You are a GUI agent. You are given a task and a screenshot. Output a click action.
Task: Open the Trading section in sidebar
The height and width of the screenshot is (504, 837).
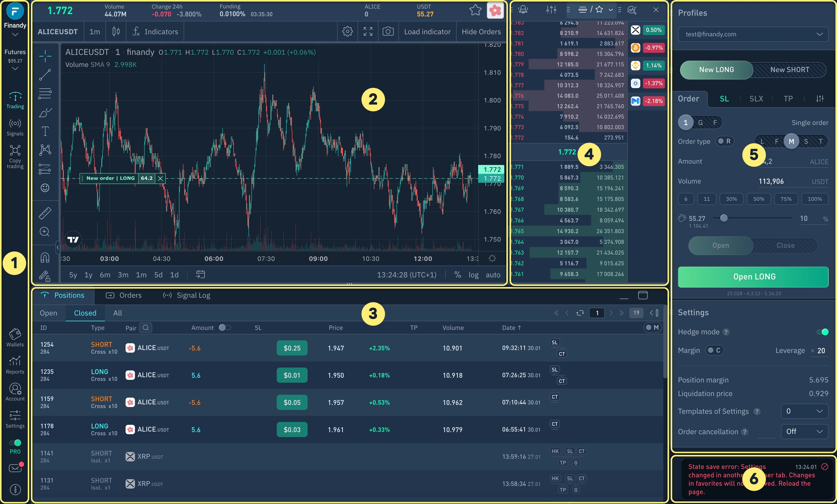pos(15,100)
